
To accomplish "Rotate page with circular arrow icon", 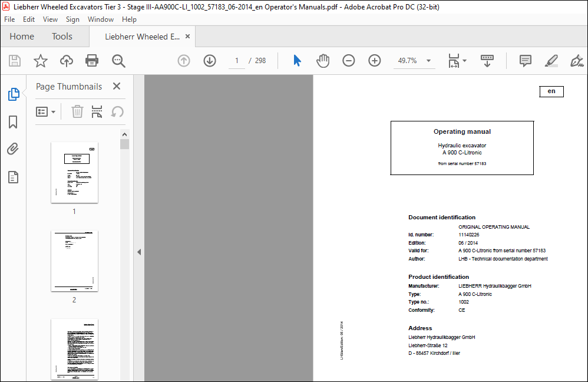I will [x=117, y=111].
